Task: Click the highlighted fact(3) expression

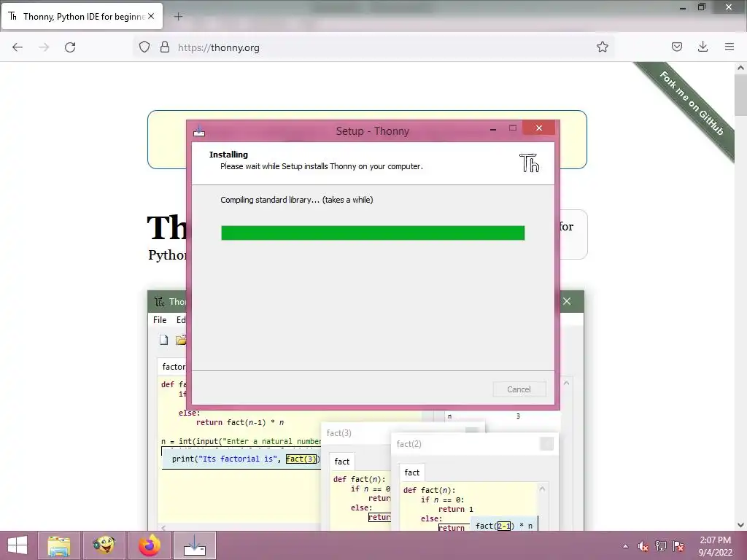Action: click(x=301, y=459)
